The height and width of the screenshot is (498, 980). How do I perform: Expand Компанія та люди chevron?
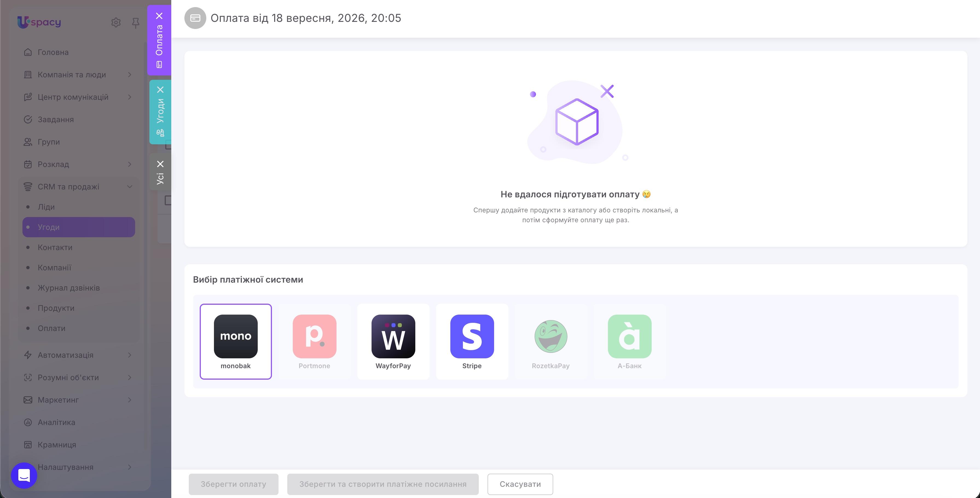click(130, 75)
